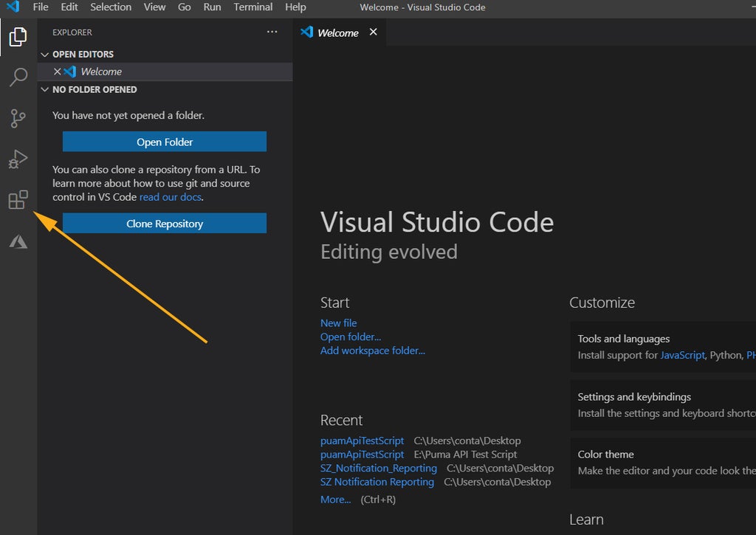Open the Help menu

pyautogui.click(x=295, y=7)
